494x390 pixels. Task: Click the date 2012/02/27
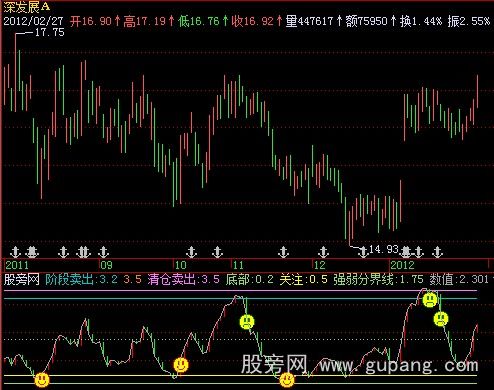coord(33,21)
